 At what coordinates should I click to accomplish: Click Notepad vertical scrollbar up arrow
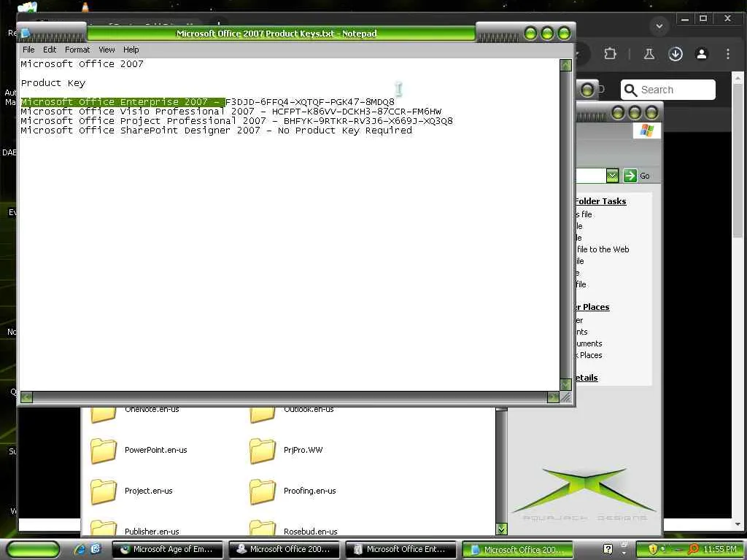(x=565, y=65)
